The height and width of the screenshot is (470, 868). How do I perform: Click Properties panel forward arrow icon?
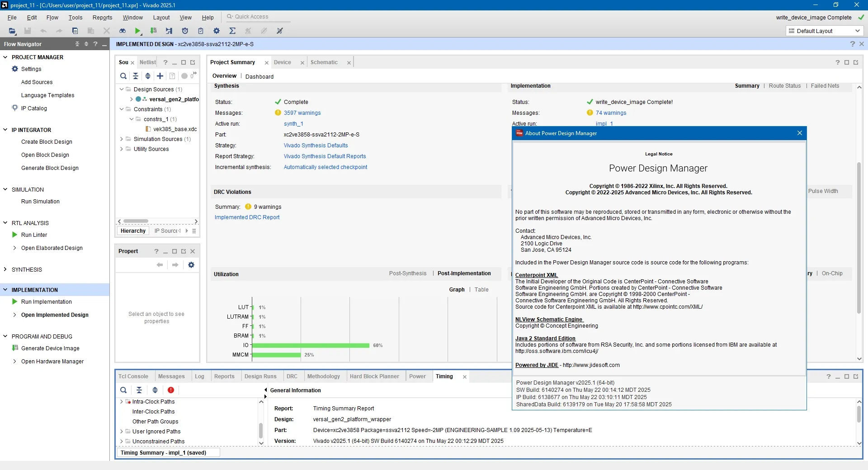(175, 265)
